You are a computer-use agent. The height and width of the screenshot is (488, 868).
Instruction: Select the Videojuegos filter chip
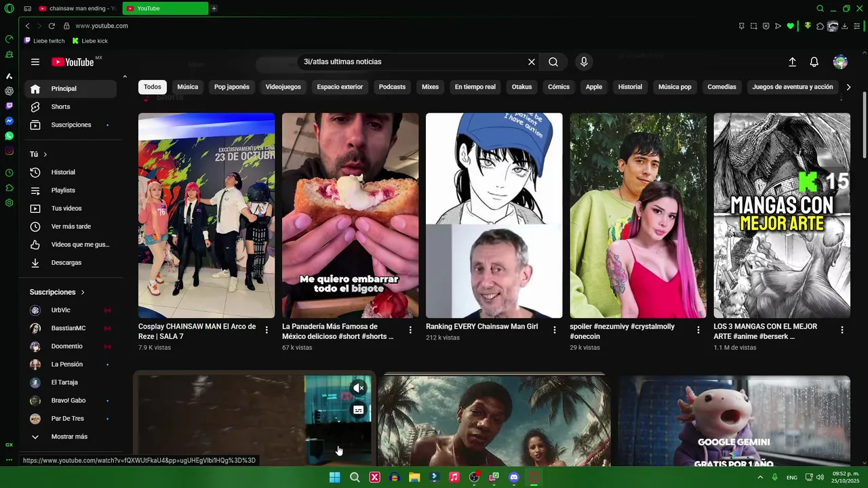(283, 87)
